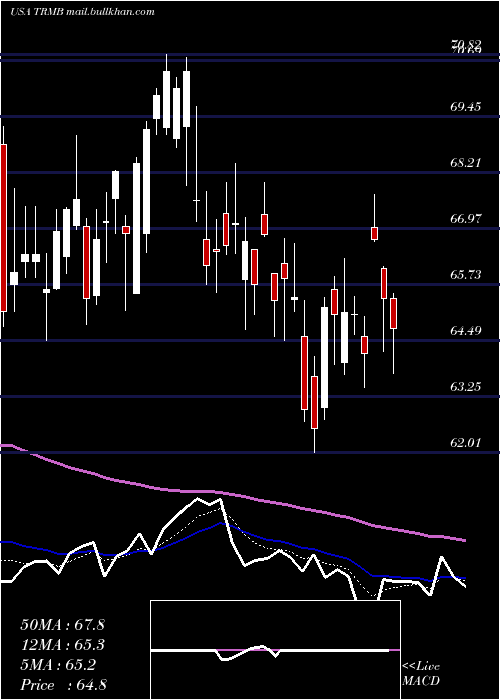This screenshot has width=500, height=700.
Task: Click the 62.01 price level label
Action: pos(466,443)
